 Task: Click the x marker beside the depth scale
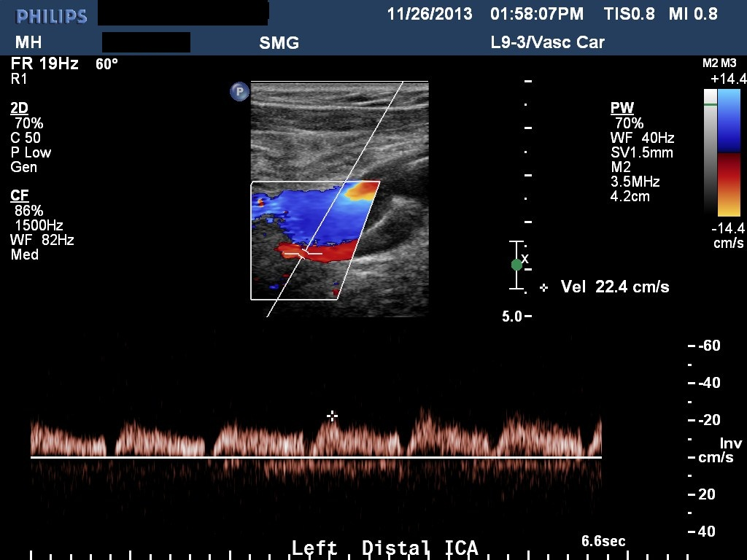click(x=525, y=259)
